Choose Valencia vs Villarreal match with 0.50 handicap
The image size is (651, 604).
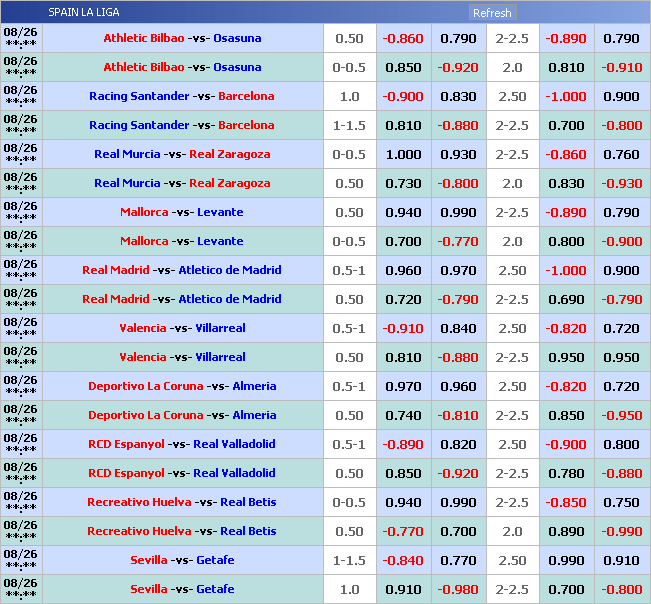pyautogui.click(x=182, y=357)
